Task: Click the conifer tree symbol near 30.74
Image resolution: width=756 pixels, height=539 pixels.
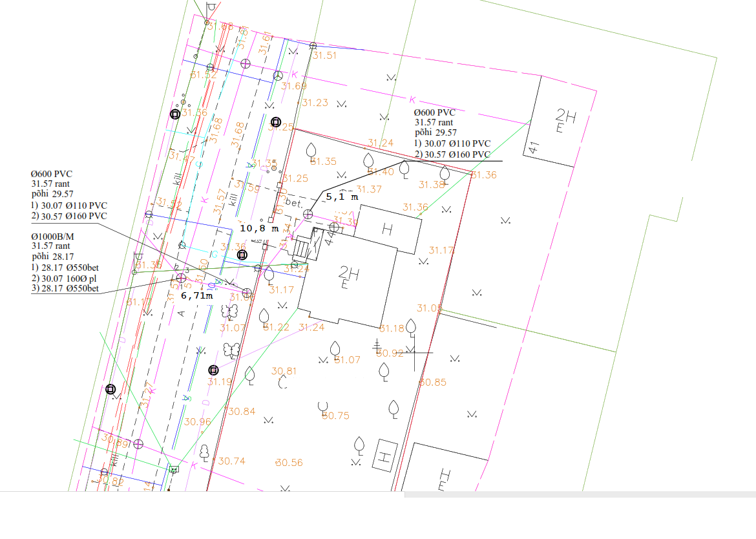Action: click(x=204, y=450)
